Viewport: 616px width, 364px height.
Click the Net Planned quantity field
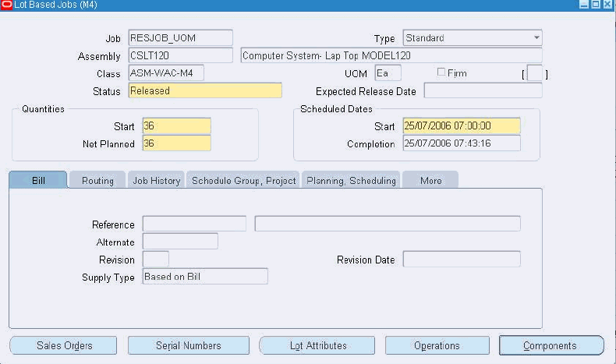point(177,143)
